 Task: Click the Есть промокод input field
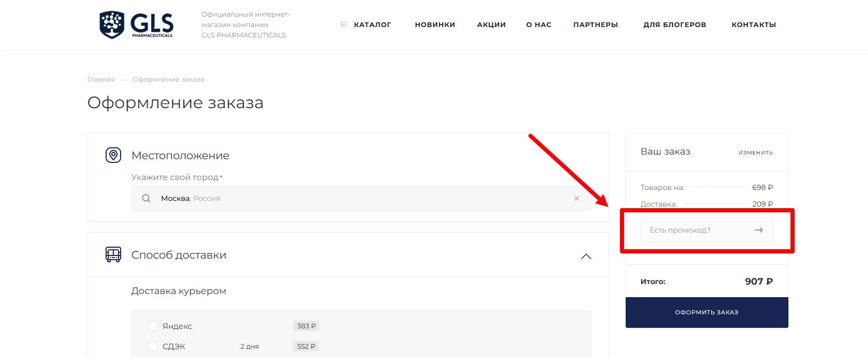point(694,230)
